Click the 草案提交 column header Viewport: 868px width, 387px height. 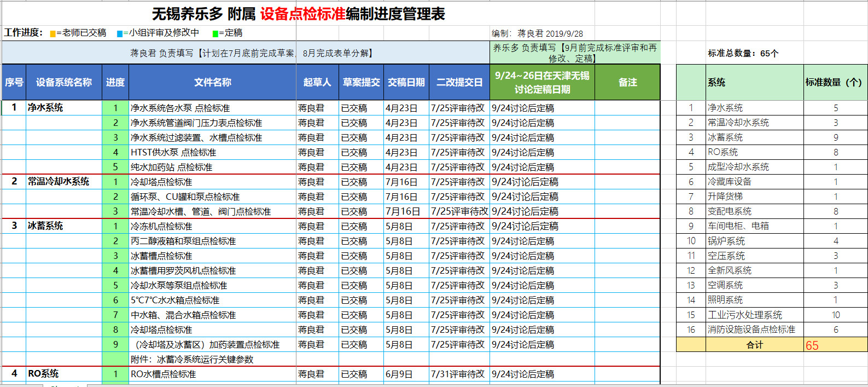click(362, 82)
